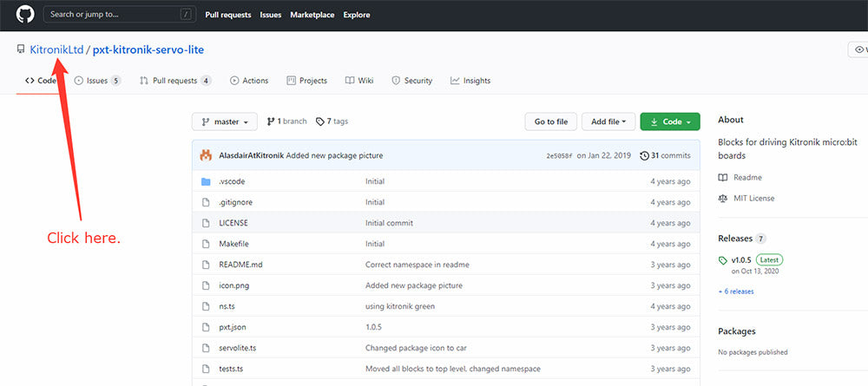Open Explore in top navigation
The width and height of the screenshot is (868, 386).
[357, 15]
